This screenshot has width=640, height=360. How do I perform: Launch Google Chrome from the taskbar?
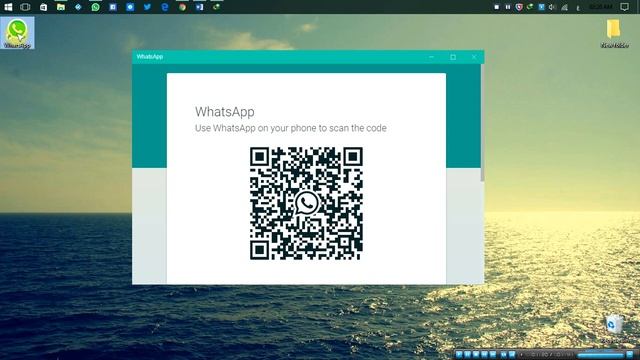(182, 7)
